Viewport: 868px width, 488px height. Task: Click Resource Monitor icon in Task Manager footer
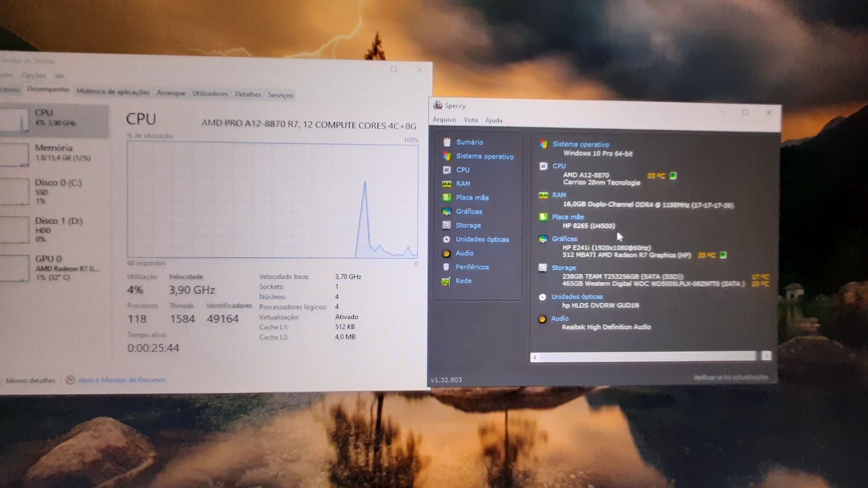[x=70, y=380]
